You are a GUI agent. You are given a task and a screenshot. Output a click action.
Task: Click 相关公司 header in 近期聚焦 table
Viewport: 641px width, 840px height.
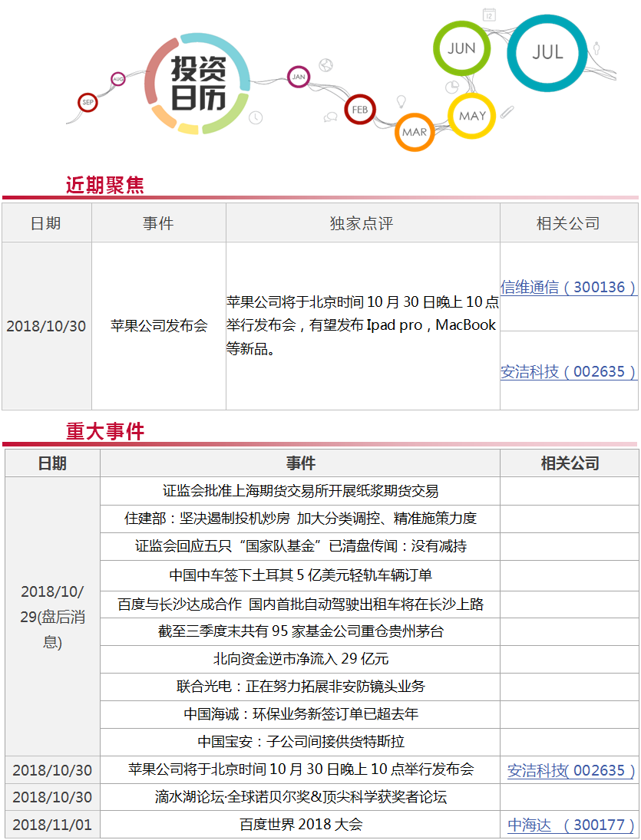pyautogui.click(x=569, y=223)
